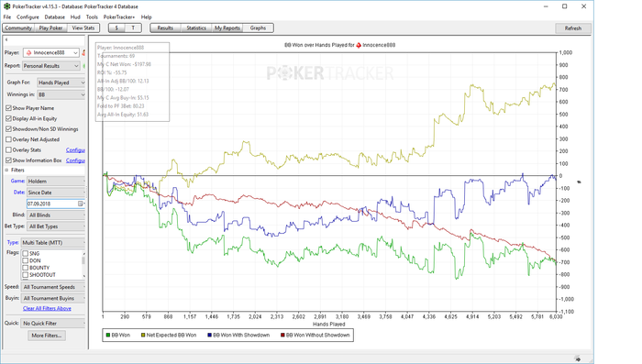Switch to the View Stats tab
The image size is (642, 364).
83,28
